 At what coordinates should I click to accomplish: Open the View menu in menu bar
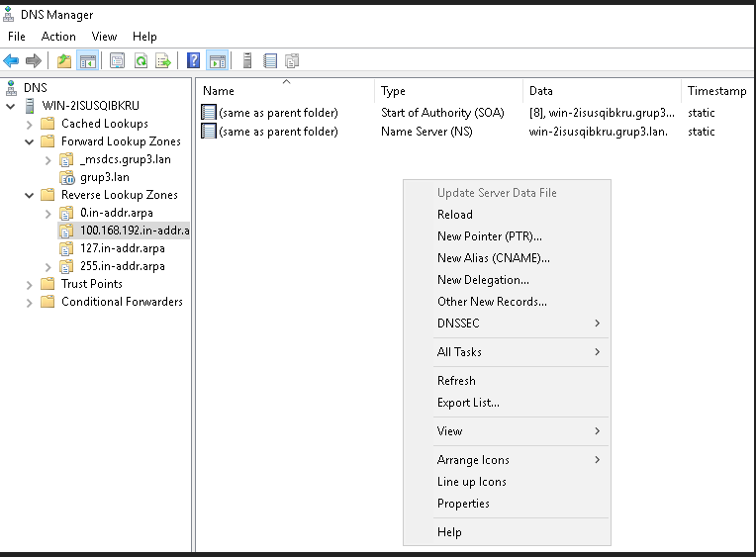[104, 37]
